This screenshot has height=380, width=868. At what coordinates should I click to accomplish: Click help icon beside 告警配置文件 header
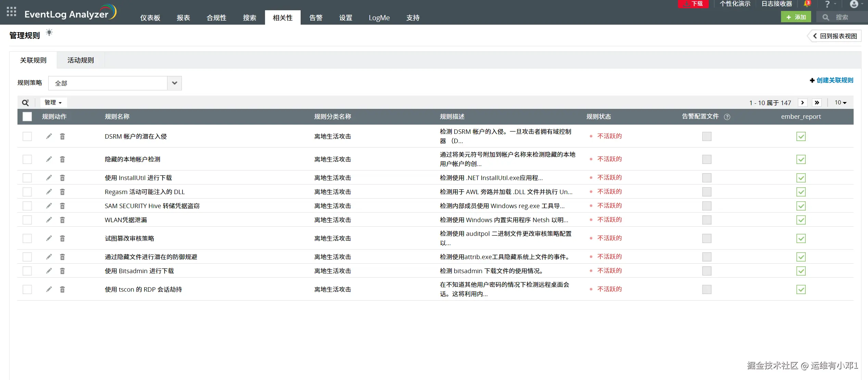(x=727, y=117)
